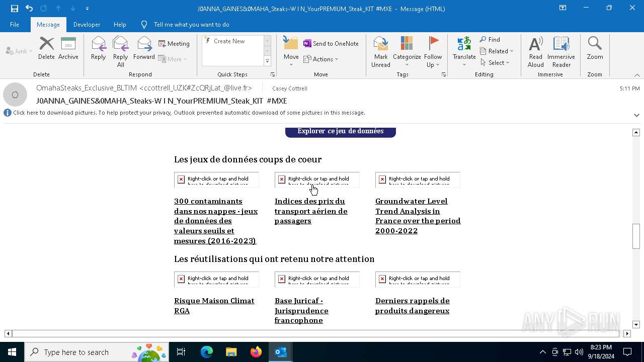Click here to download pictures bar
Image resolution: width=644 pixels, height=362 pixels.
click(189, 113)
